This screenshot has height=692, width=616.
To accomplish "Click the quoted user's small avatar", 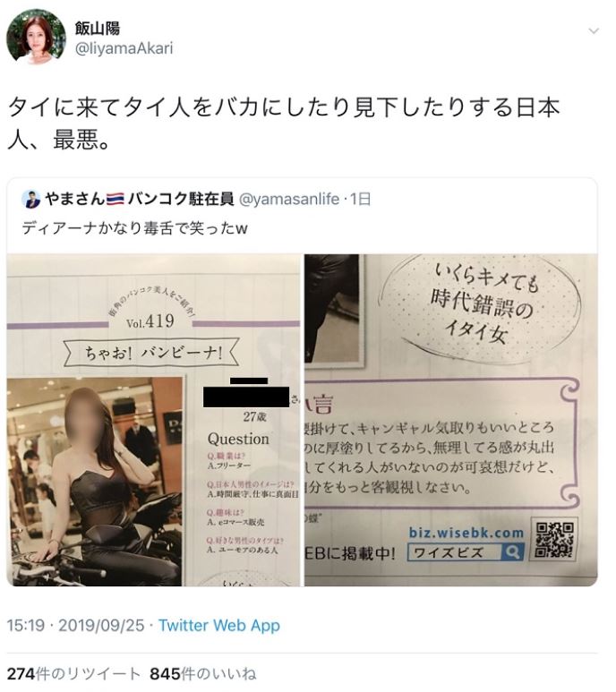I will point(31,200).
